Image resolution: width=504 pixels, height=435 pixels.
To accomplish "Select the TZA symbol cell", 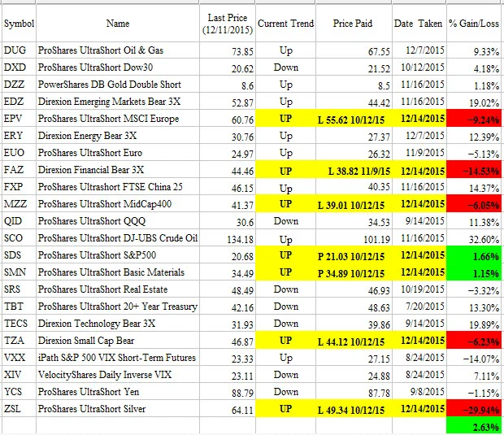I will click(19, 340).
